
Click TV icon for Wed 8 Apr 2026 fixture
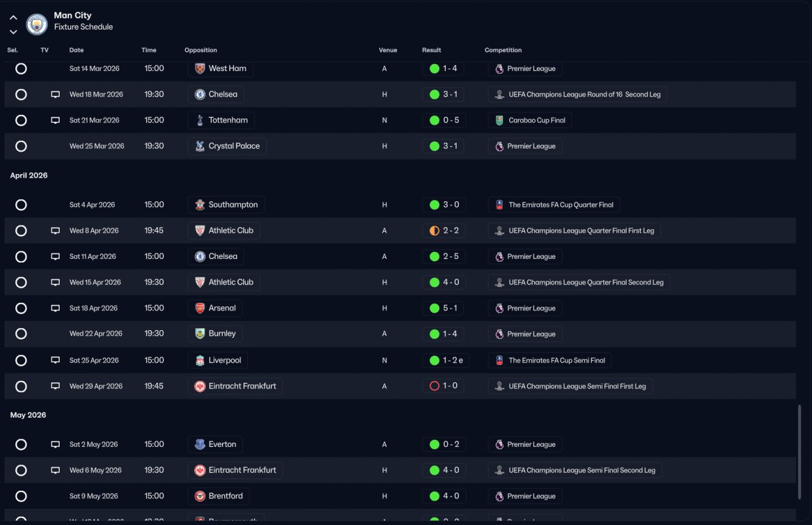[x=55, y=231]
